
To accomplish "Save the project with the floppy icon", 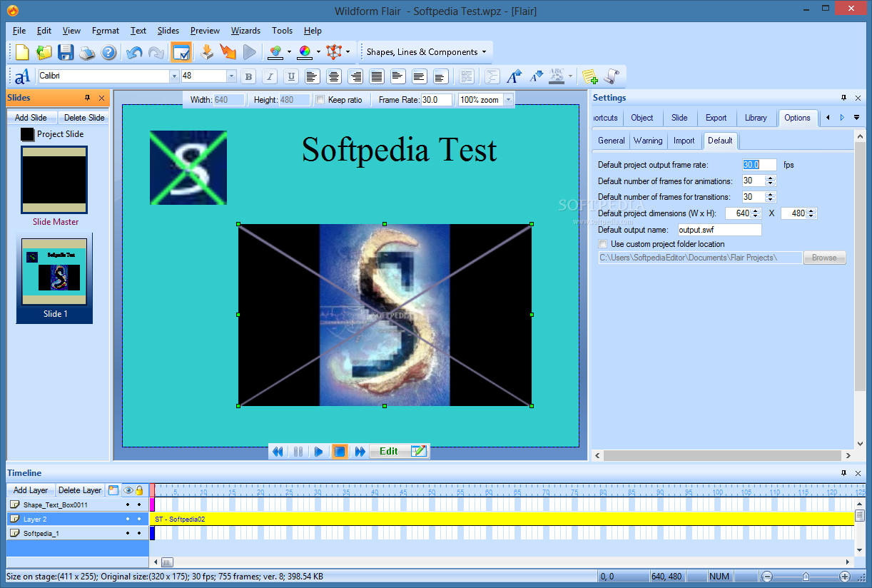I will [66, 52].
